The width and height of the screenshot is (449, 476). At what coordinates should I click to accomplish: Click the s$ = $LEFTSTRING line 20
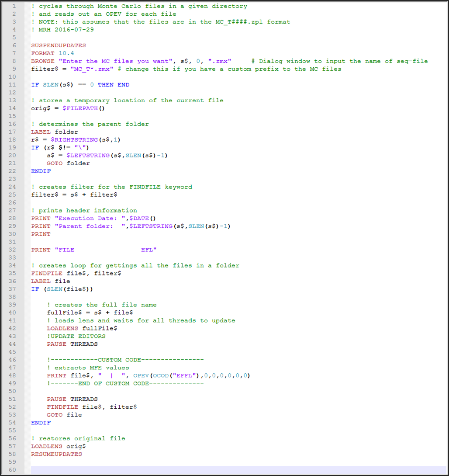(x=107, y=156)
